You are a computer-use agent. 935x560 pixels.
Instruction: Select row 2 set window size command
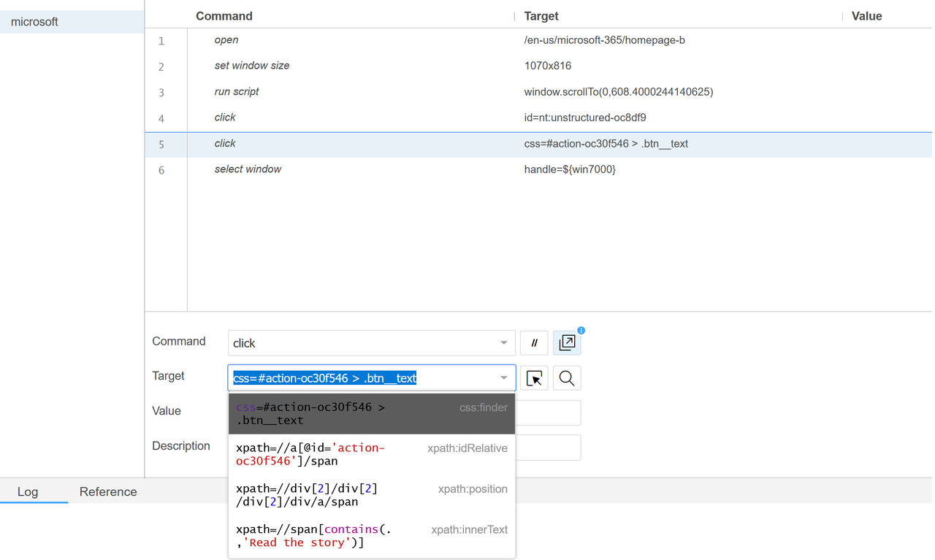[538, 66]
